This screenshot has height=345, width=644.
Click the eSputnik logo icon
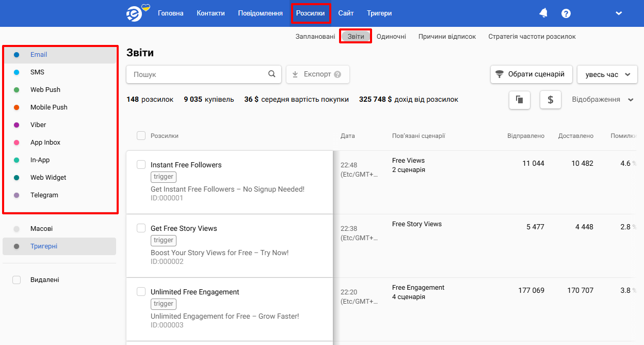pyautogui.click(x=138, y=13)
